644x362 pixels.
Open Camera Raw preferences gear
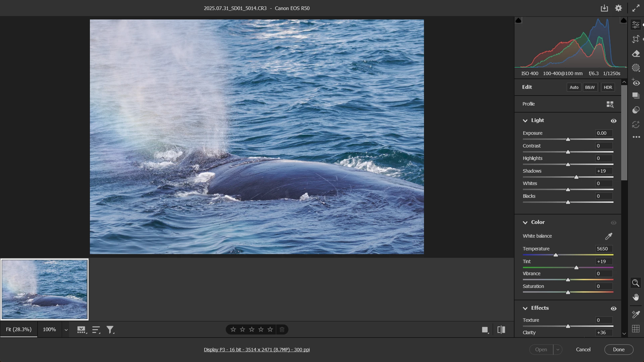tap(619, 8)
